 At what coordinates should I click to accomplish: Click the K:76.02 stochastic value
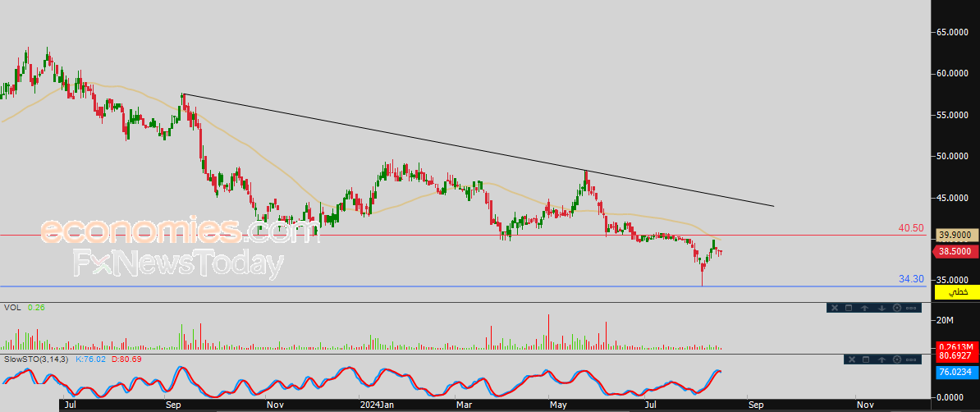(90, 359)
